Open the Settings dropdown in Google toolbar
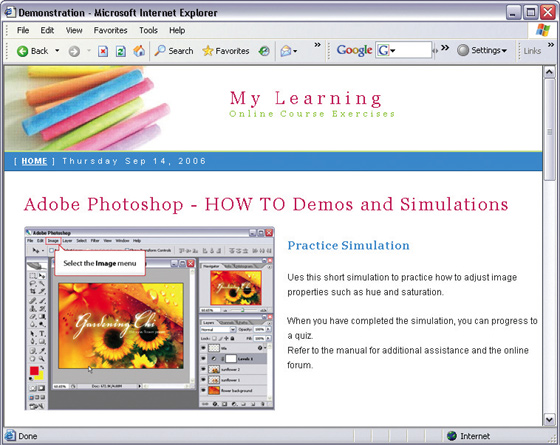Image resolution: width=560 pixels, height=445 pixels. (482, 50)
